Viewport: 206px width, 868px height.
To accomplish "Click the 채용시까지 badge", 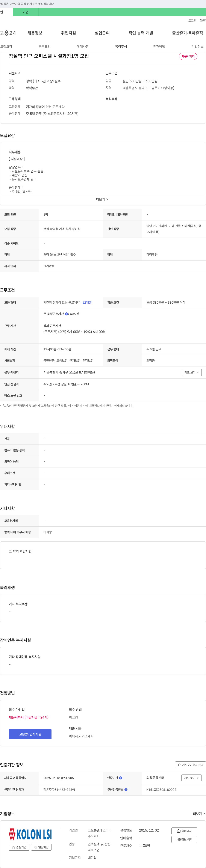I will (x=188, y=56).
